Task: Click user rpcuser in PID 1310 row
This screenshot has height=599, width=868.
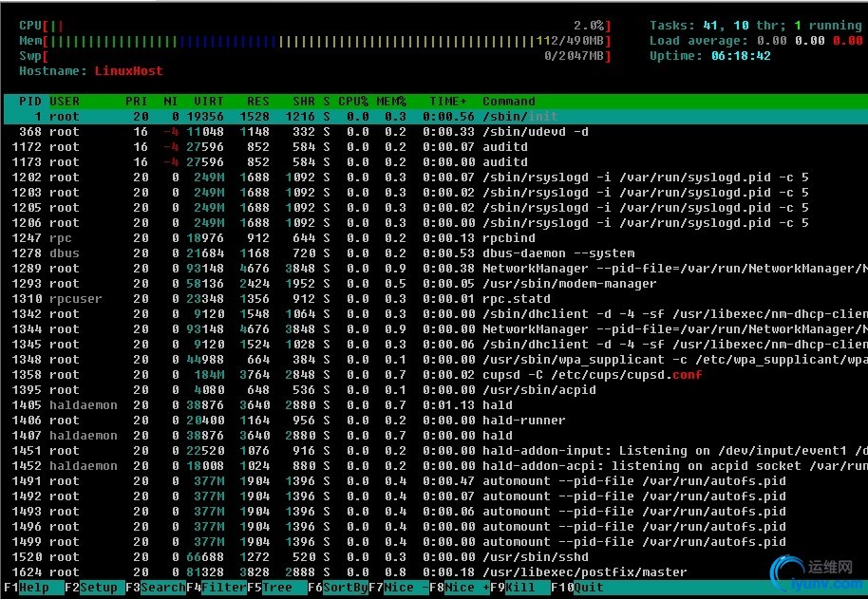Action: tap(76, 299)
